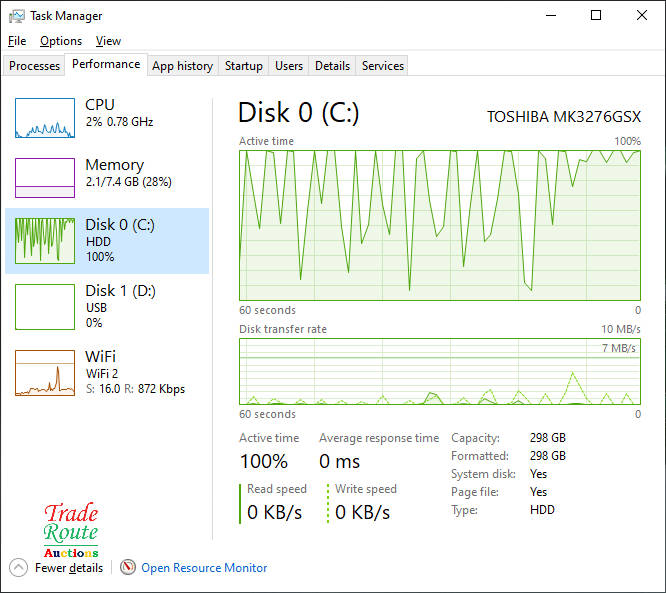Select the CPU usage graph thumbnail
The height and width of the screenshot is (593, 666).
click(x=45, y=118)
